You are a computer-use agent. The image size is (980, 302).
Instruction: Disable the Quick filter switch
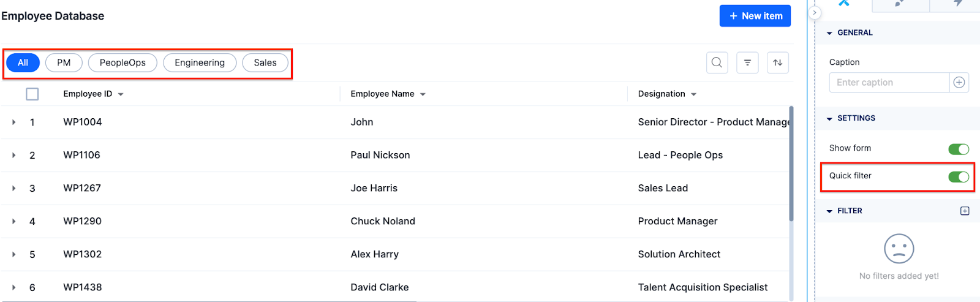pos(959,176)
